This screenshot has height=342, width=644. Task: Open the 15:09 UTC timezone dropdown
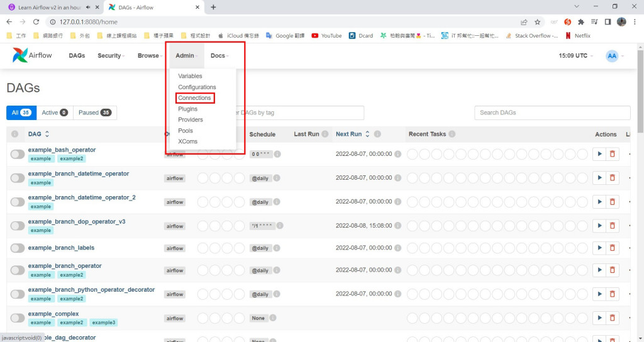[x=575, y=55]
